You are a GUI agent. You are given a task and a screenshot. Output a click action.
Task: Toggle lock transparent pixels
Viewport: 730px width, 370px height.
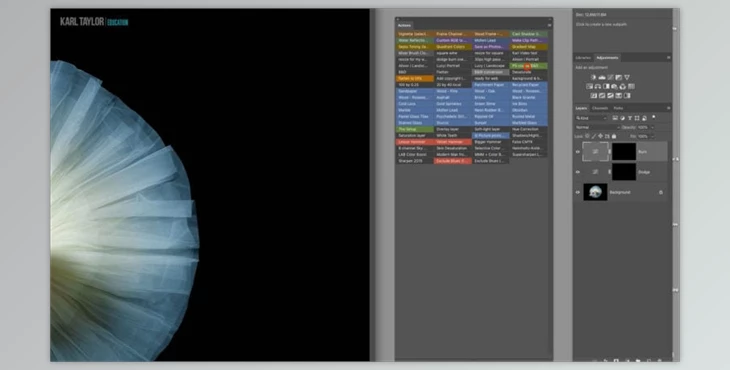tap(587, 136)
